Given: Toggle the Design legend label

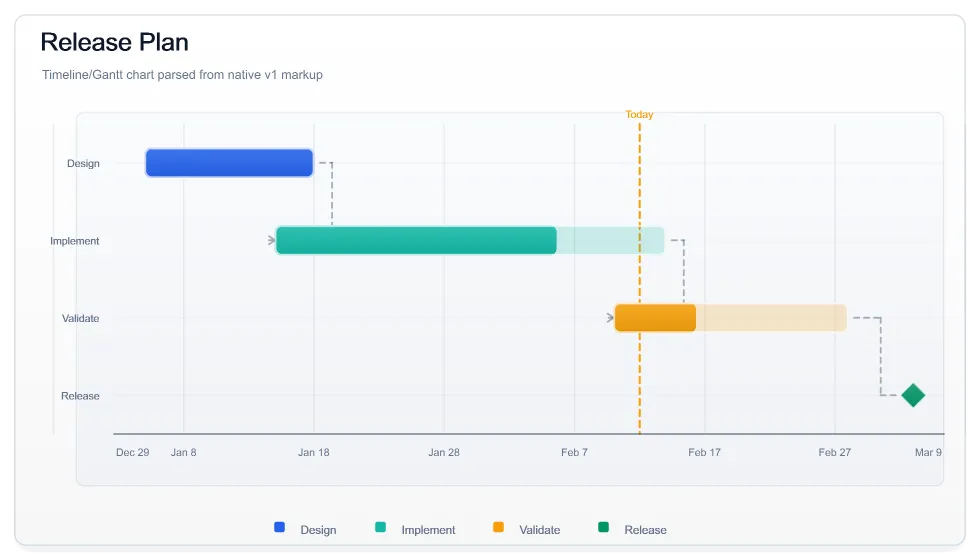Looking at the screenshot, I should (318, 530).
